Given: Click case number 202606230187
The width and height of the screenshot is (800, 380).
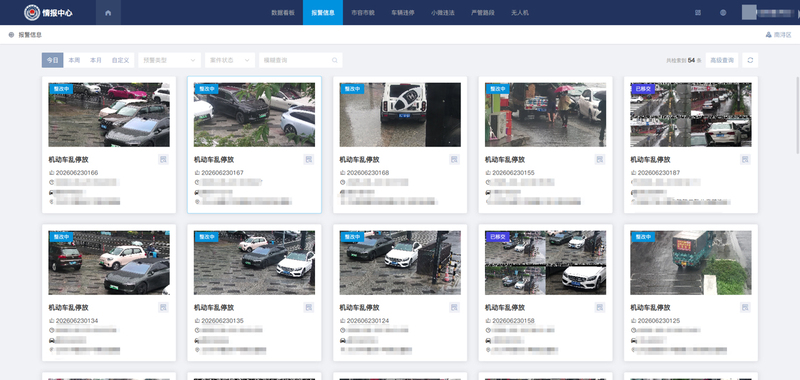Looking at the screenshot, I should tap(659, 173).
